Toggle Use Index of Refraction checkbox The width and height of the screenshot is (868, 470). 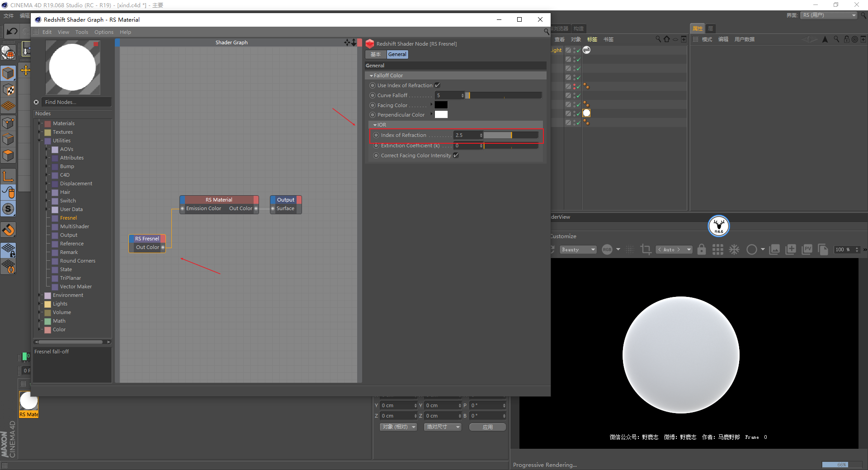point(437,85)
